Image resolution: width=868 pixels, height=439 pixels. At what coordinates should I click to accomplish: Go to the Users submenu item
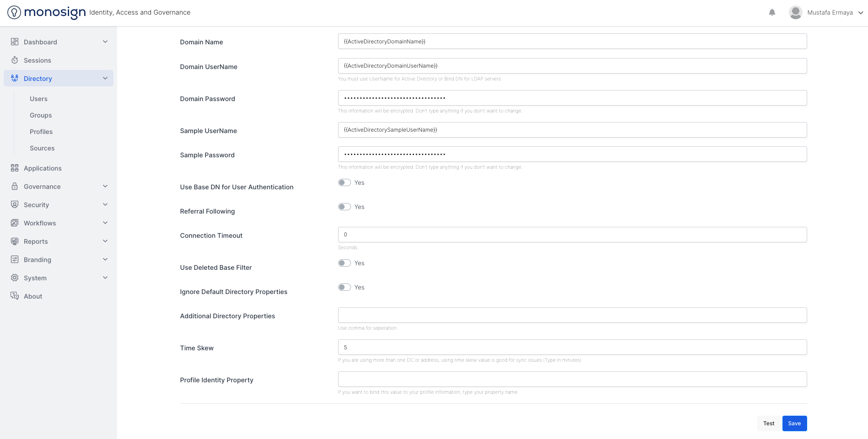[38, 99]
